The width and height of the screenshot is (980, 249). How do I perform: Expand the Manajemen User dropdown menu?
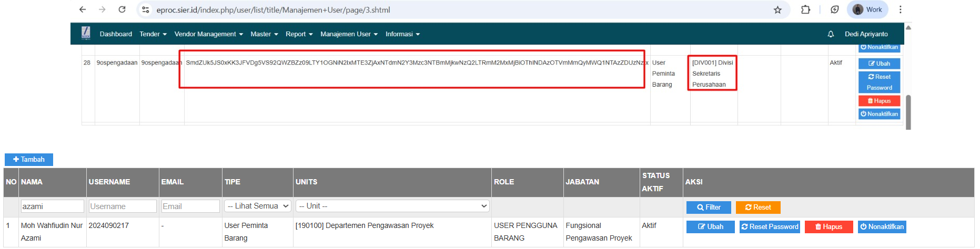tap(349, 34)
